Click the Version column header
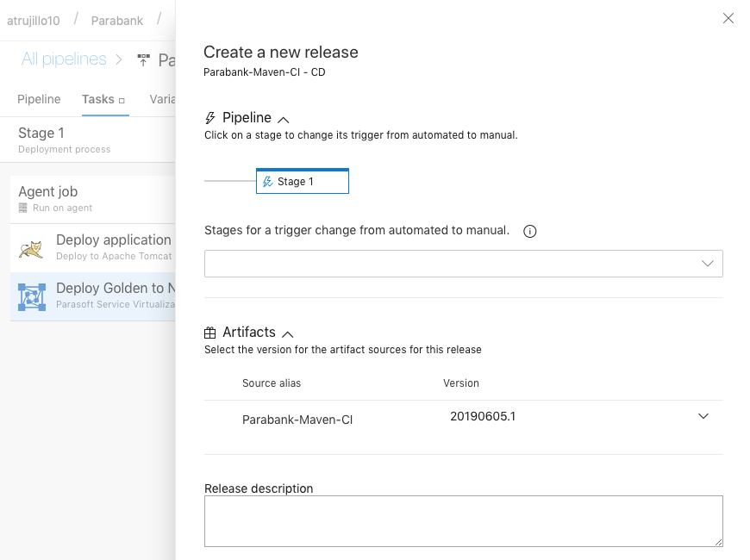 point(461,383)
